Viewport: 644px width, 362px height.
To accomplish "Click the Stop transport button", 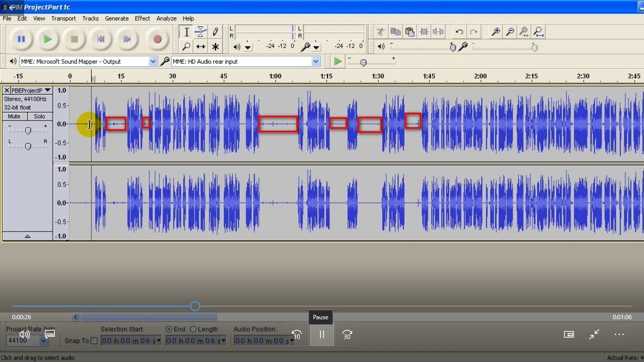I will coord(74,39).
